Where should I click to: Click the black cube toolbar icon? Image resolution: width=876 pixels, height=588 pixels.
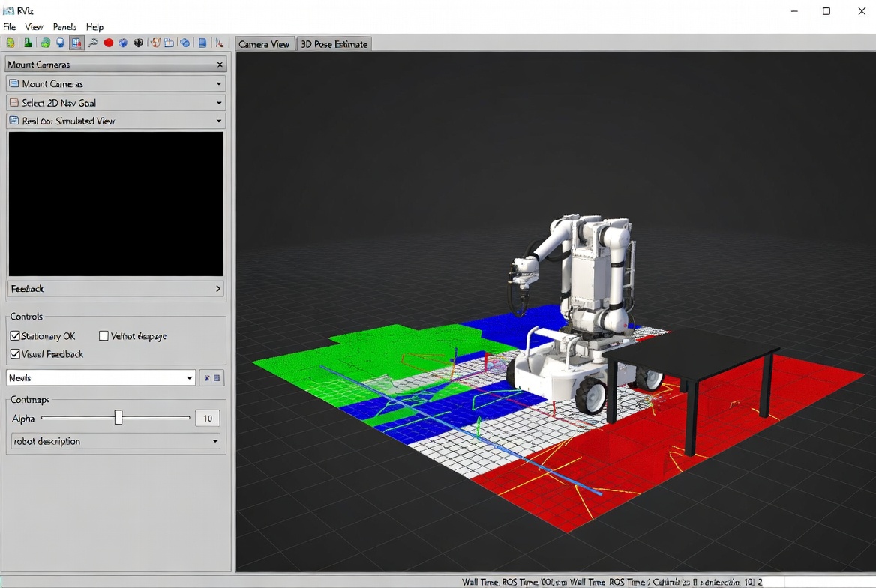point(139,43)
